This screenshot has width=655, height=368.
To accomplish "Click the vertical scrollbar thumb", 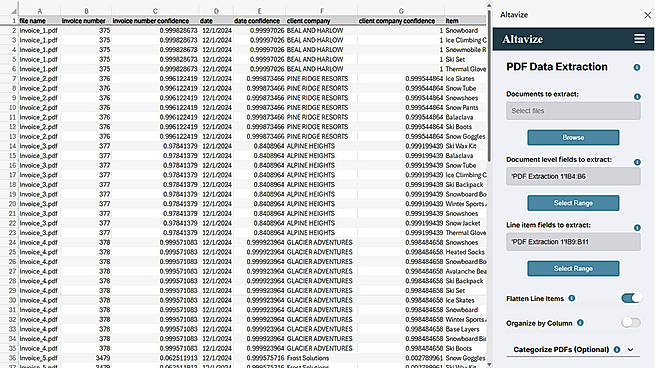I will pyautogui.click(x=489, y=86).
